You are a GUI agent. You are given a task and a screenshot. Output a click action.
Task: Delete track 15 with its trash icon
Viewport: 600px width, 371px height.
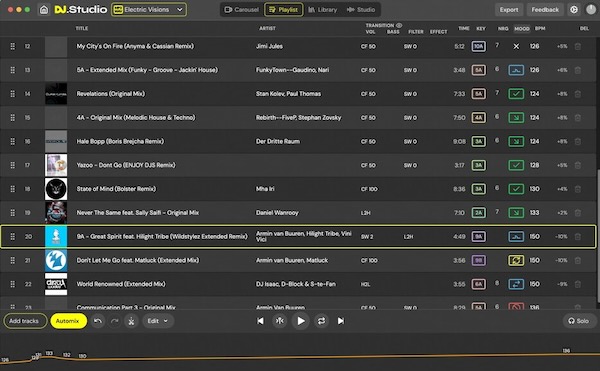578,117
